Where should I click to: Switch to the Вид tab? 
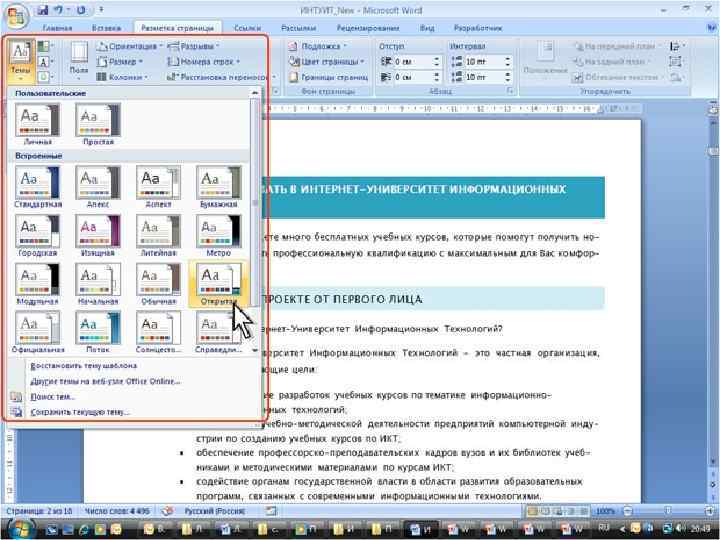point(427,28)
